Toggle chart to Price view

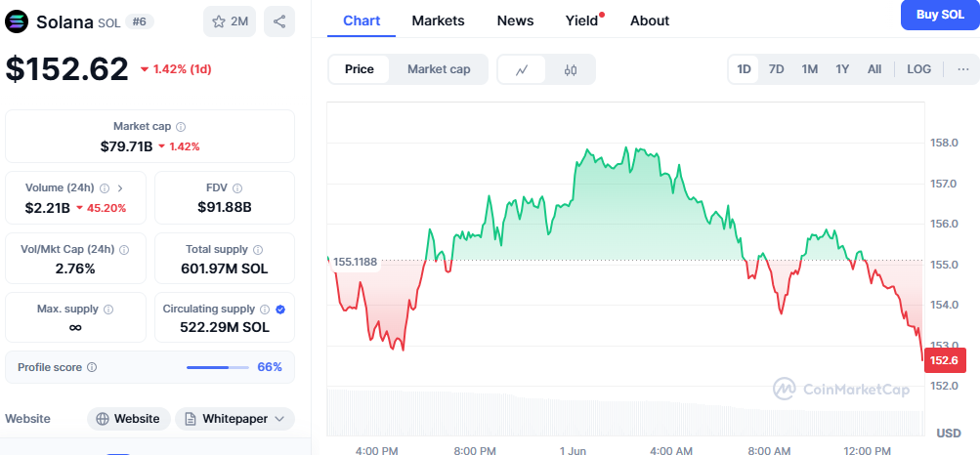tap(359, 69)
